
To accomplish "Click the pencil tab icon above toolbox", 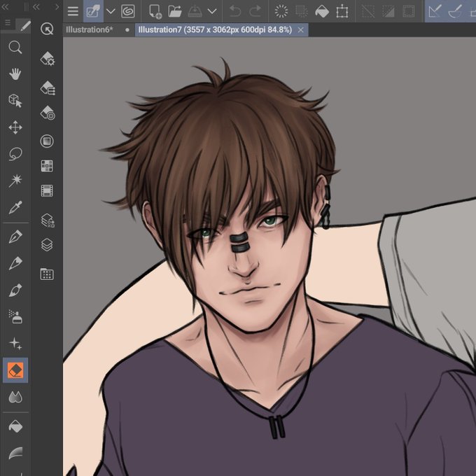I will pyautogui.click(x=25, y=26).
